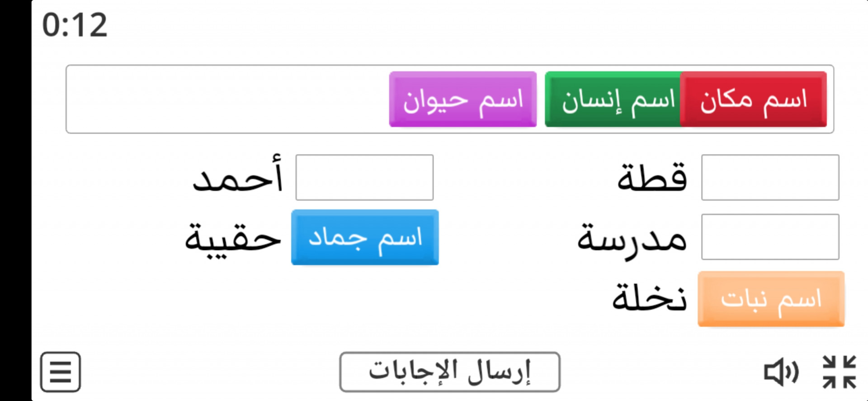Click the word أحمد
868x401 pixels.
click(238, 174)
